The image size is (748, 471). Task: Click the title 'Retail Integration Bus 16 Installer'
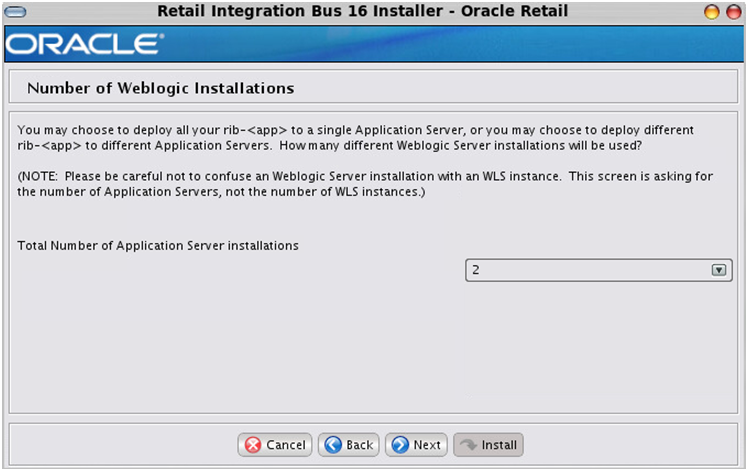[301, 10]
